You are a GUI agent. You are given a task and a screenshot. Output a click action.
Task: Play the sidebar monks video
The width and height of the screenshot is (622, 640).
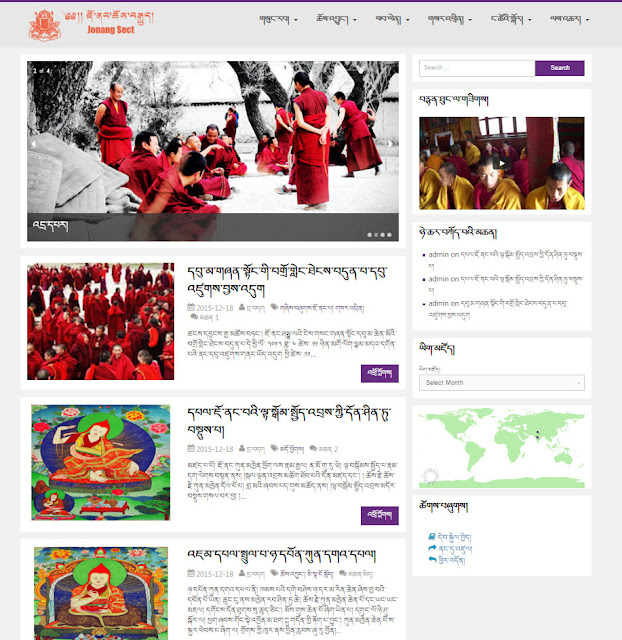[x=502, y=163]
